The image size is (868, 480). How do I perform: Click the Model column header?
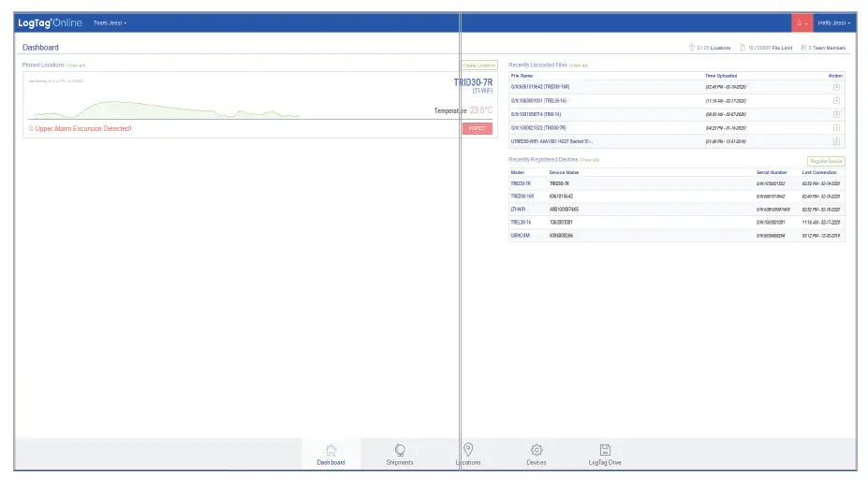[x=517, y=172]
